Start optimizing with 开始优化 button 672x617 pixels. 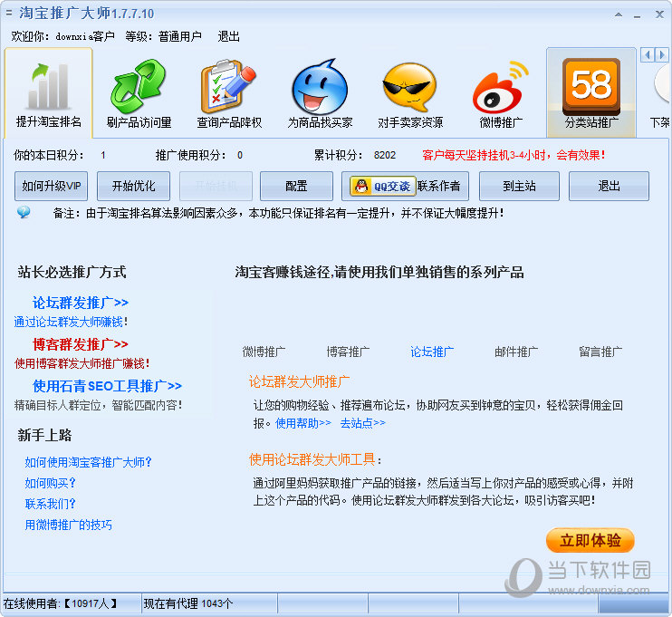click(x=133, y=186)
